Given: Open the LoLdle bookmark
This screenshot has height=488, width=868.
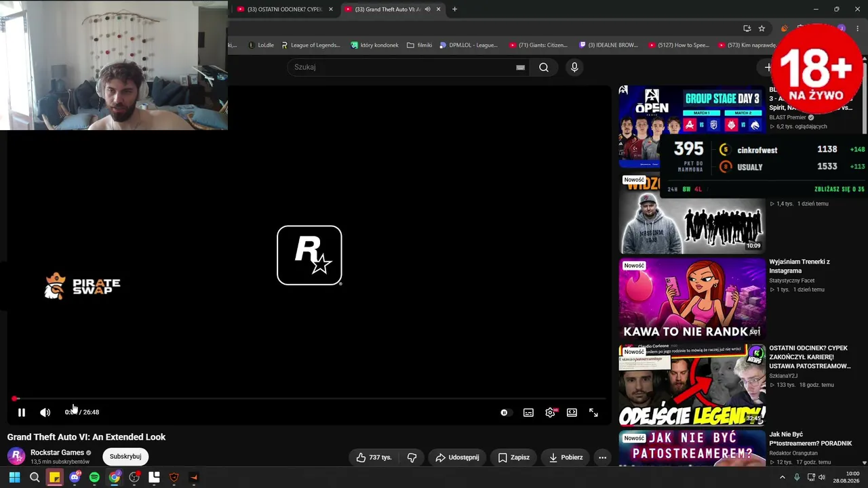Looking at the screenshot, I should (260, 45).
